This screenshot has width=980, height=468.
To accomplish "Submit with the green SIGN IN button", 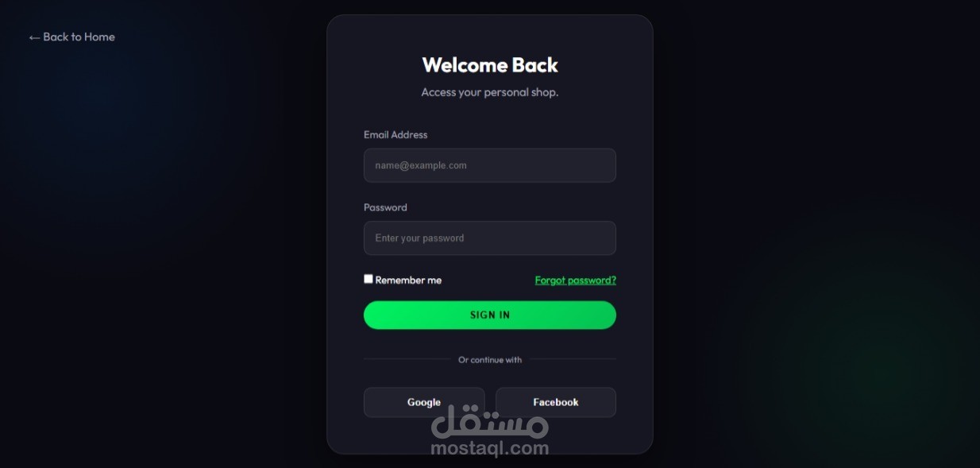I will [490, 315].
